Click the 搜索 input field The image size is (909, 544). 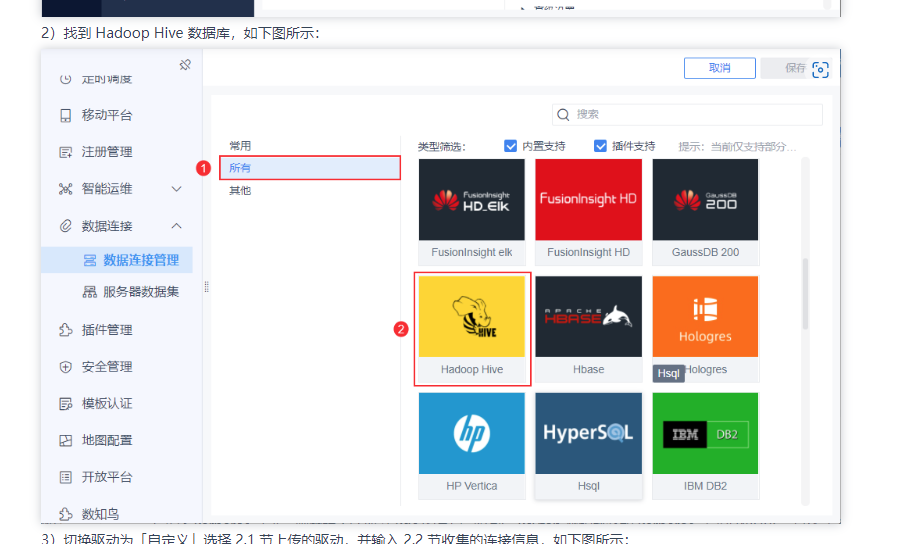687,115
